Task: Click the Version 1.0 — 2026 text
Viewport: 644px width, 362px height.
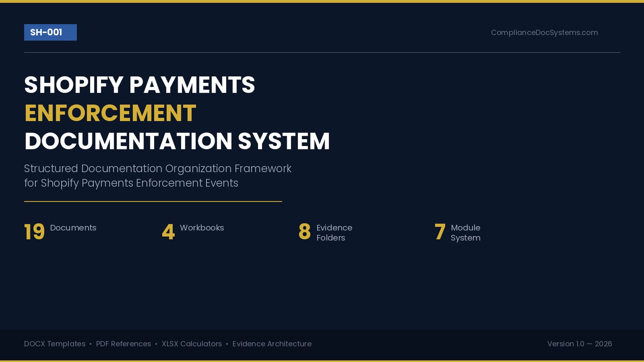Action: (x=580, y=344)
